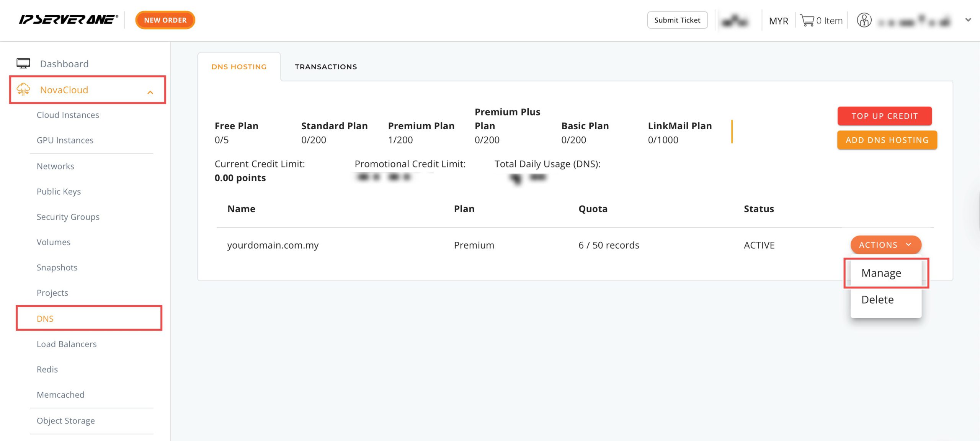Click the Premium Plan 1/200 counter
The image size is (980, 441).
coord(421,132)
